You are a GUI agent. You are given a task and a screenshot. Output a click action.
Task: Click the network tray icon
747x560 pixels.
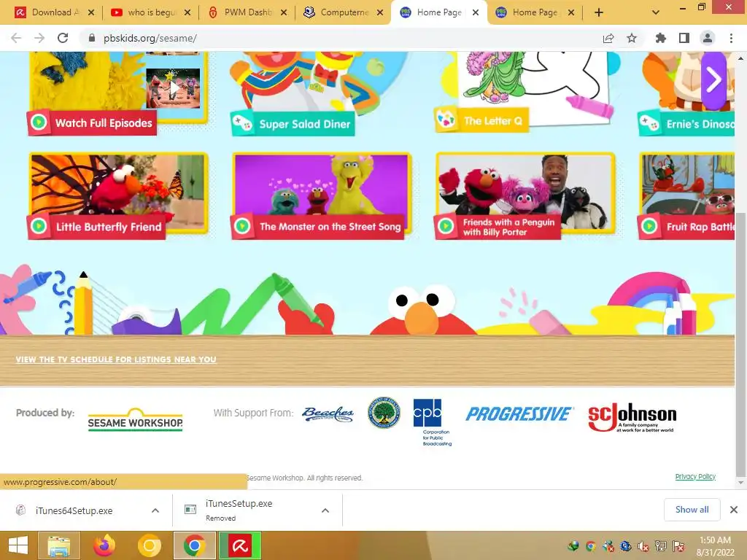[x=661, y=546]
